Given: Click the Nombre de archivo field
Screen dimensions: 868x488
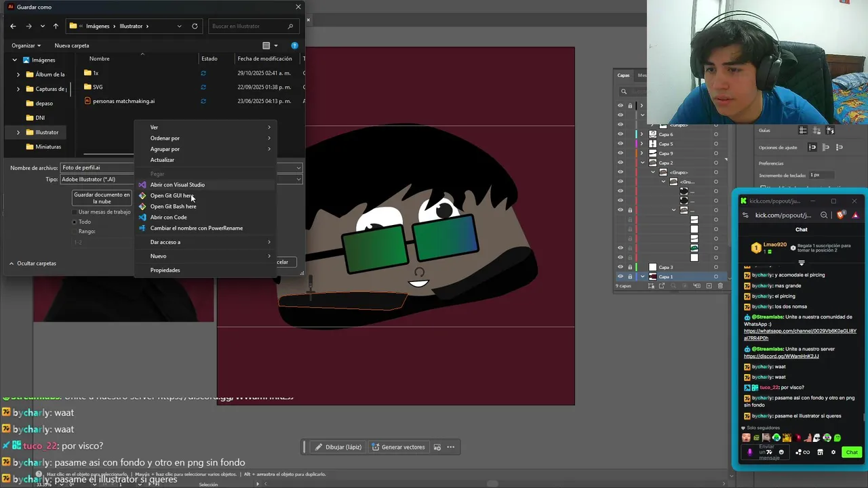Looking at the screenshot, I should (181, 167).
